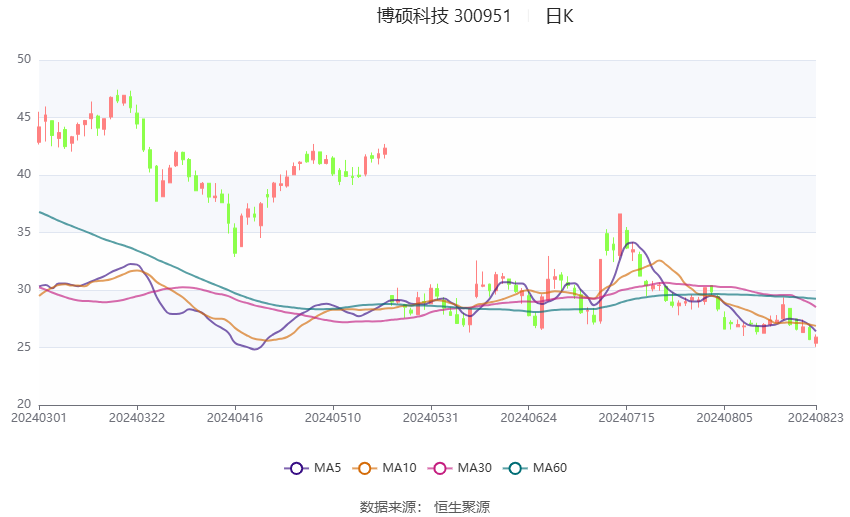Click y-axis value label 35
Screen dimensions: 850x517
[x=24, y=232]
